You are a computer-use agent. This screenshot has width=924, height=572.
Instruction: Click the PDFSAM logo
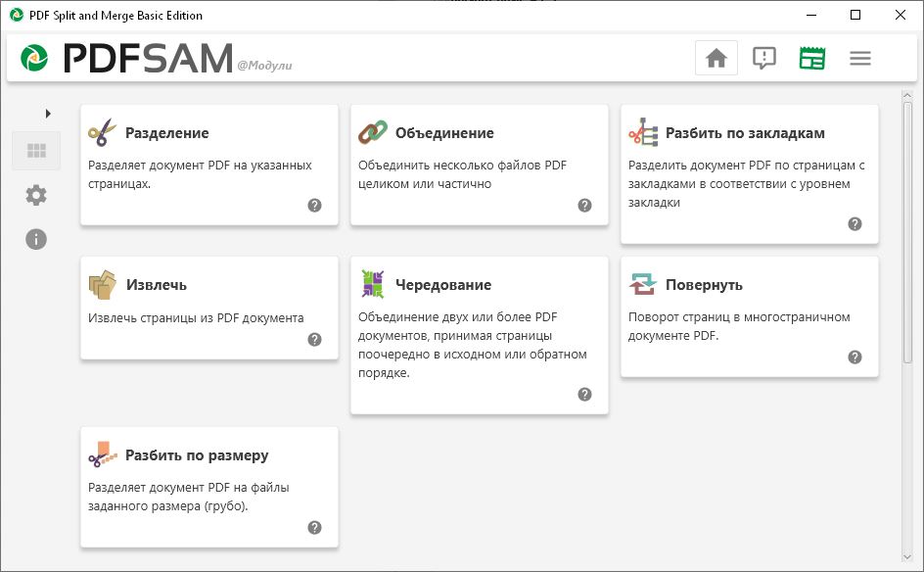coord(127,59)
